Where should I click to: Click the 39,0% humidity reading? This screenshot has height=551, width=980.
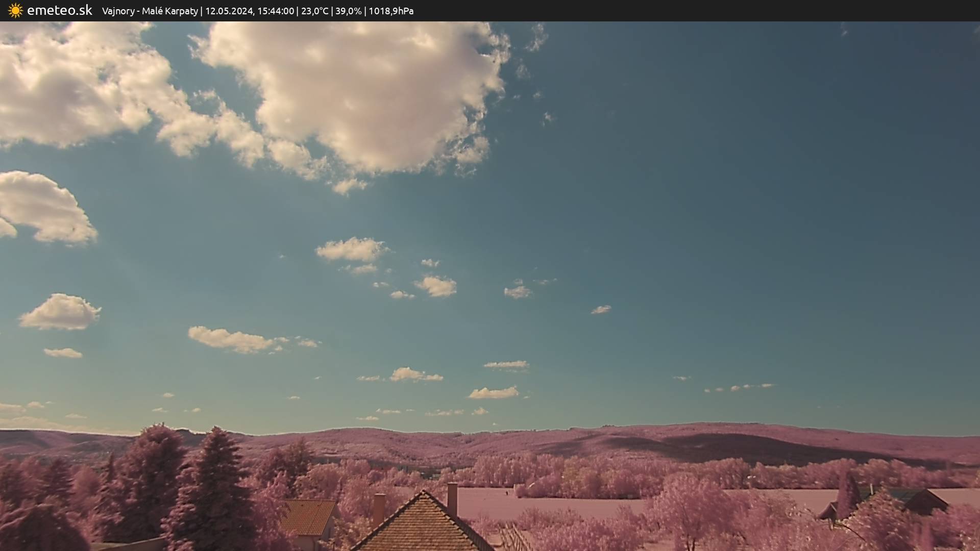(x=348, y=11)
